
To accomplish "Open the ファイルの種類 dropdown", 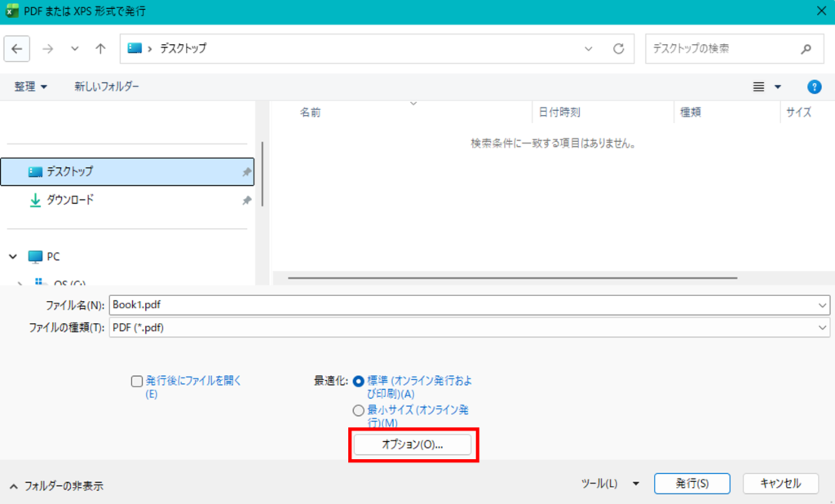I will point(469,328).
